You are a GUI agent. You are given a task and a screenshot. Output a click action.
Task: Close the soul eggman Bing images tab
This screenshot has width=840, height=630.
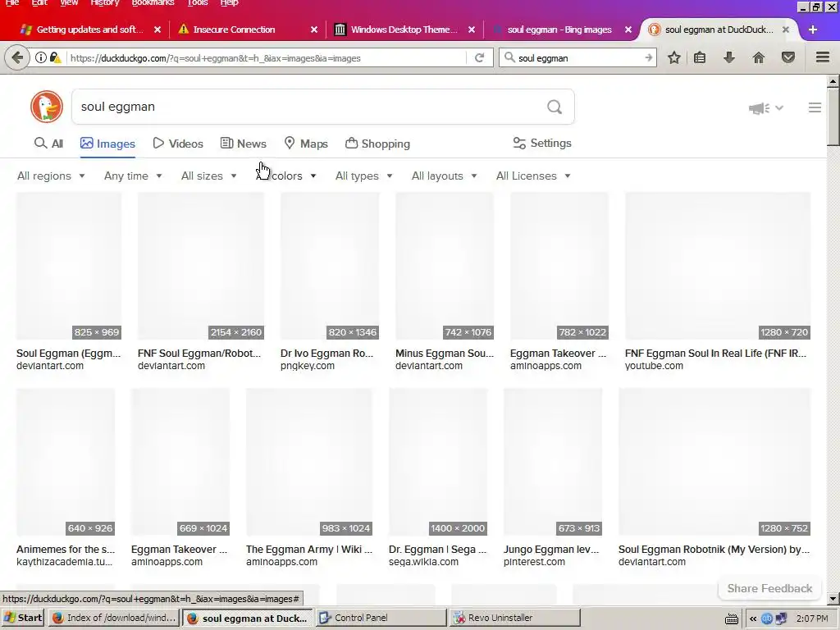click(x=628, y=30)
